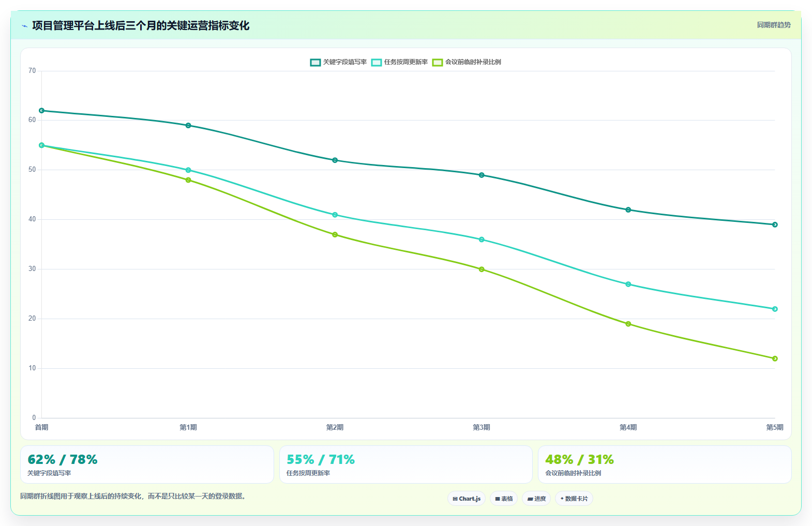Click the y-axis value 10

coord(32,368)
